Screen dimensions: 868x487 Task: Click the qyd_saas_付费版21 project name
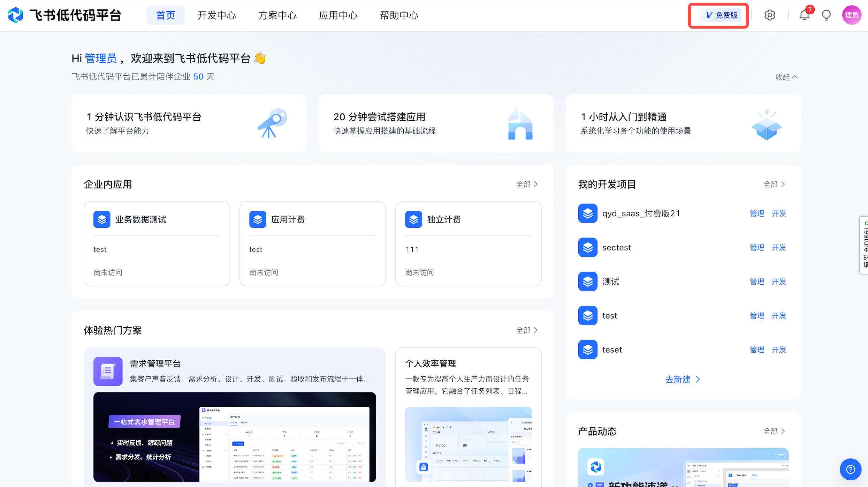click(x=641, y=213)
